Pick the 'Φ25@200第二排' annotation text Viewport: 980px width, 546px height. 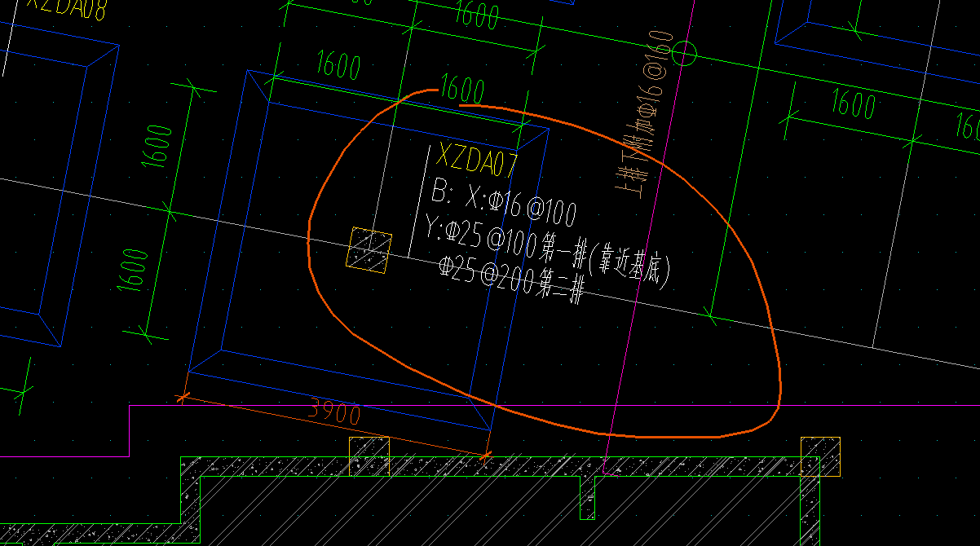point(511,281)
